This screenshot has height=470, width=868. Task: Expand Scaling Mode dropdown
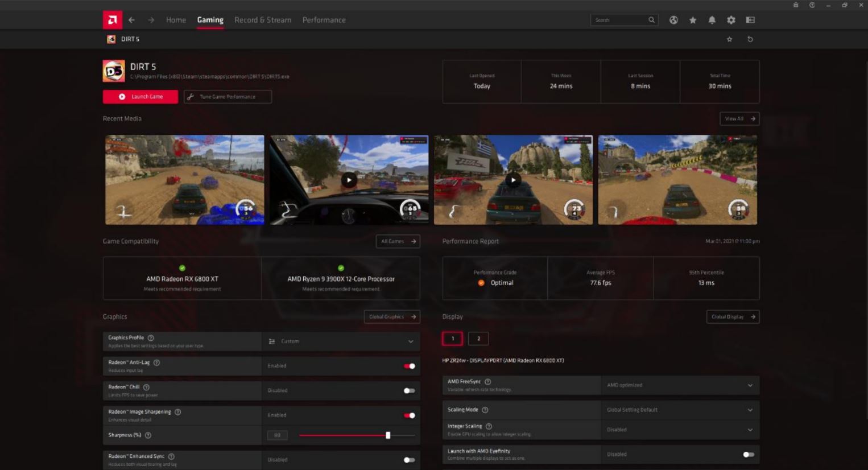680,410
